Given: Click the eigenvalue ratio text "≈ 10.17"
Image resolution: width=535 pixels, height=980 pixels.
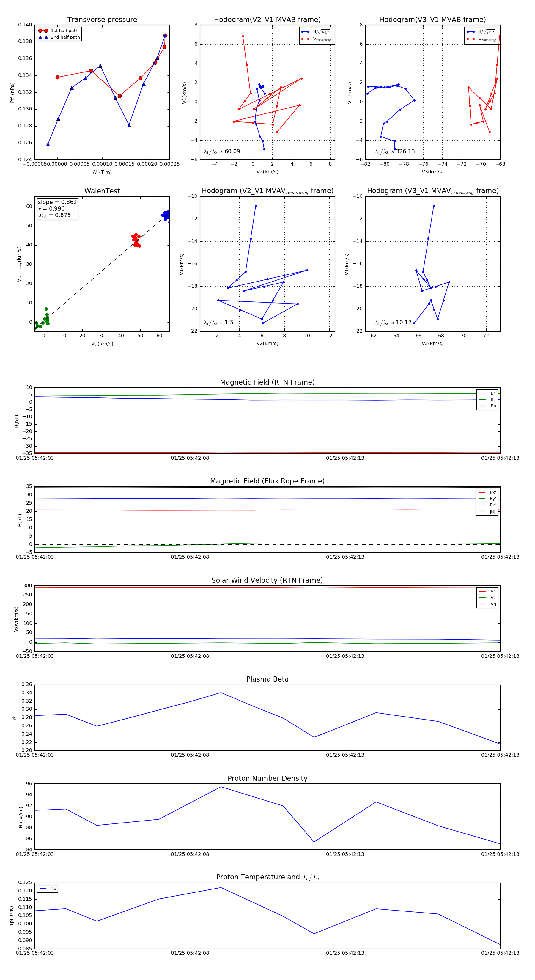Looking at the screenshot, I should tap(393, 323).
